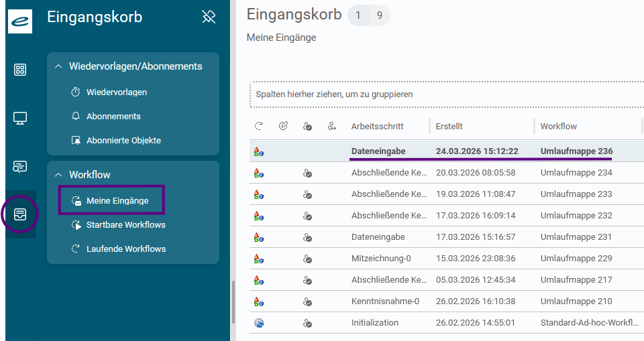644x341 pixels.
Task: Select the Umlaufmappe 217 cell
Action: (x=576, y=280)
